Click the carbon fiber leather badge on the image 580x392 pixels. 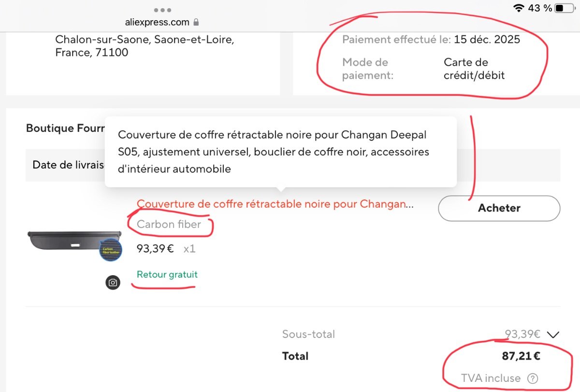(x=110, y=250)
